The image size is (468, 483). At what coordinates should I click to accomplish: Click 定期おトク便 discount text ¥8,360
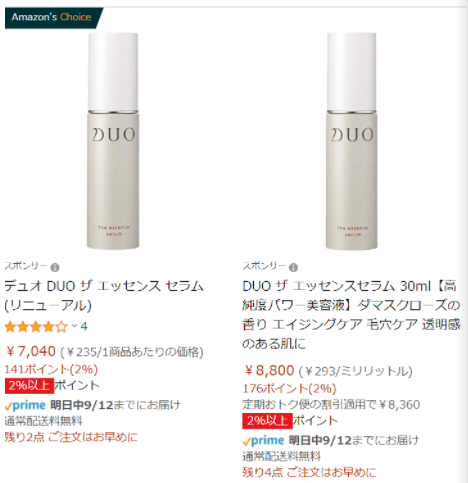point(331,405)
